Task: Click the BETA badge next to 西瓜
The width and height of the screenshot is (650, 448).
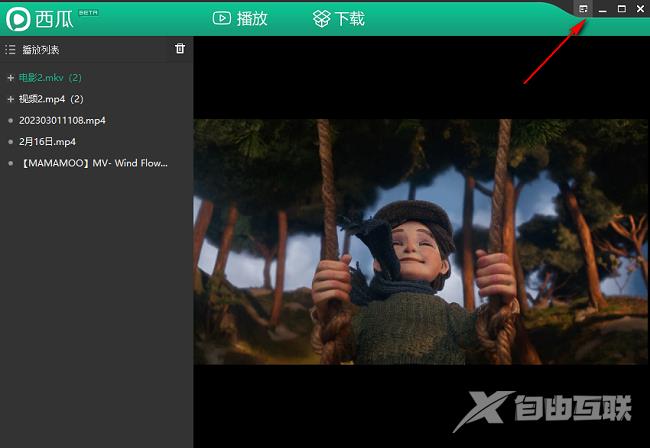Action: [88, 13]
